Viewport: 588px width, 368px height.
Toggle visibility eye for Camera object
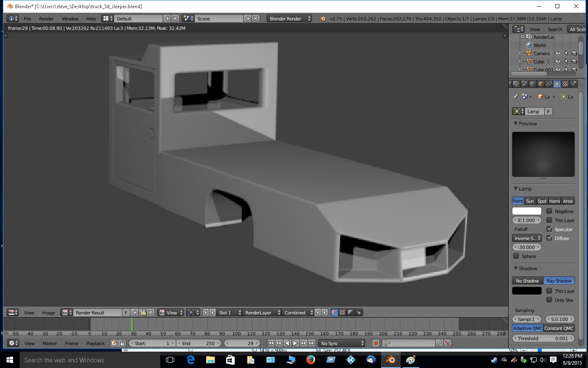[558, 54]
